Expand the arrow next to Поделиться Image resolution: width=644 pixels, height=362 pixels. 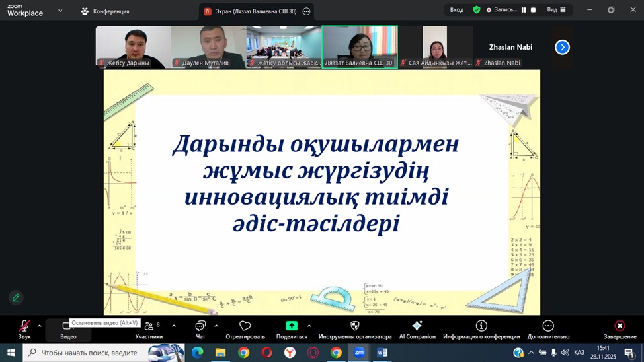[309, 326]
